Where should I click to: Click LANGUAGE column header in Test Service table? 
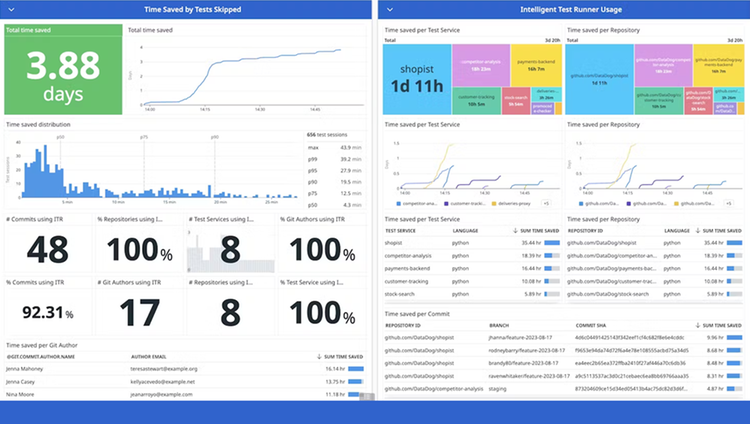tap(465, 231)
